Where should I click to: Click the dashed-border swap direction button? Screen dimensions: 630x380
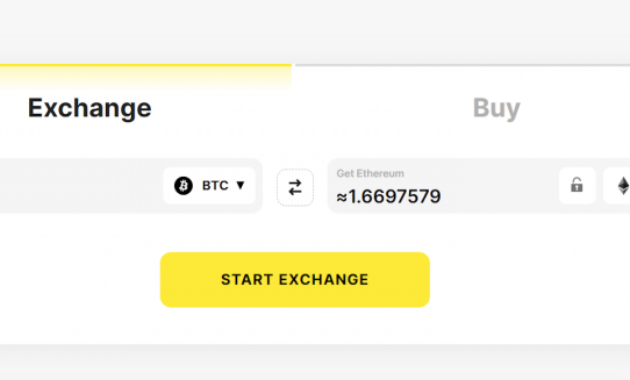tap(295, 188)
